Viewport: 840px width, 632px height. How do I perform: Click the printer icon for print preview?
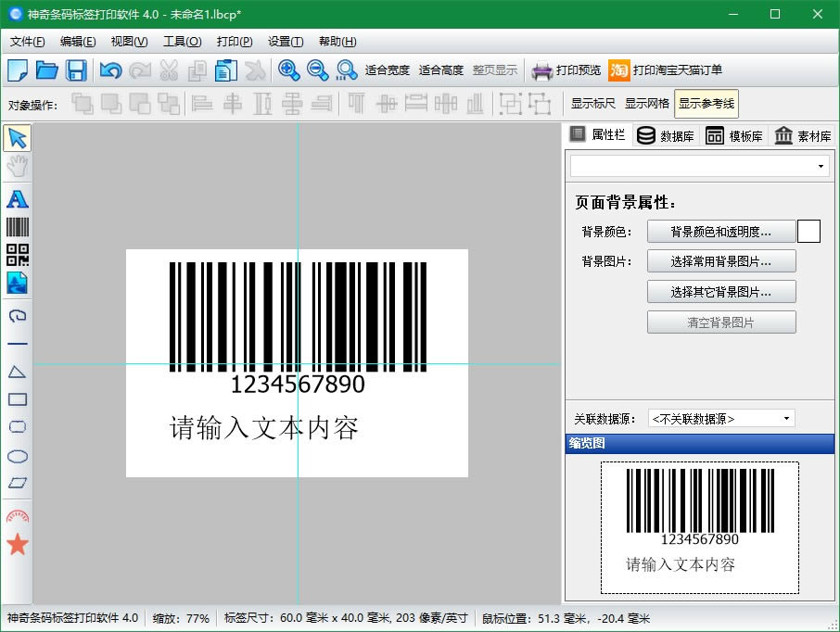[x=541, y=70]
